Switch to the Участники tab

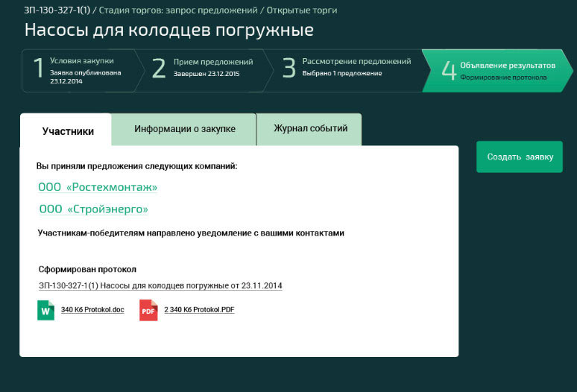(68, 130)
